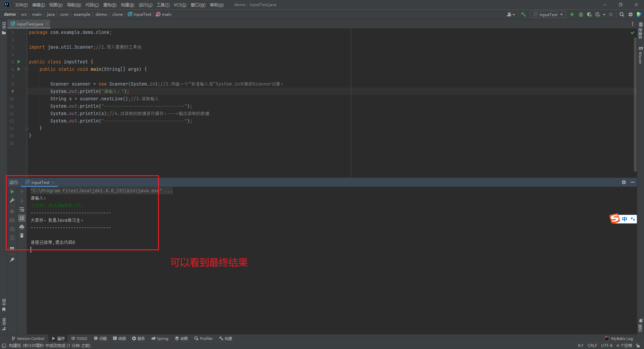This screenshot has width=644, height=349.
Task: Open the File (文件) menu
Action: coord(21,5)
